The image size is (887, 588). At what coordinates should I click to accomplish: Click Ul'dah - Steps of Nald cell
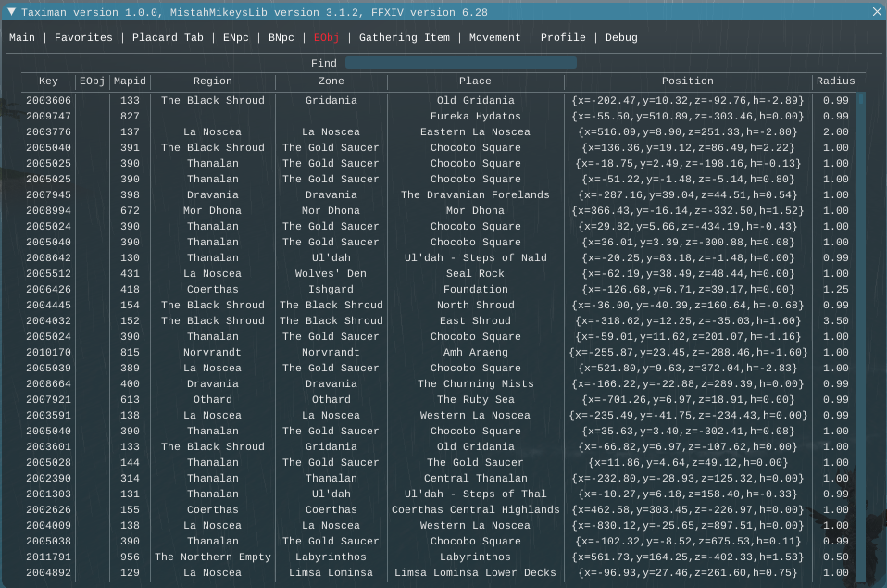point(475,257)
